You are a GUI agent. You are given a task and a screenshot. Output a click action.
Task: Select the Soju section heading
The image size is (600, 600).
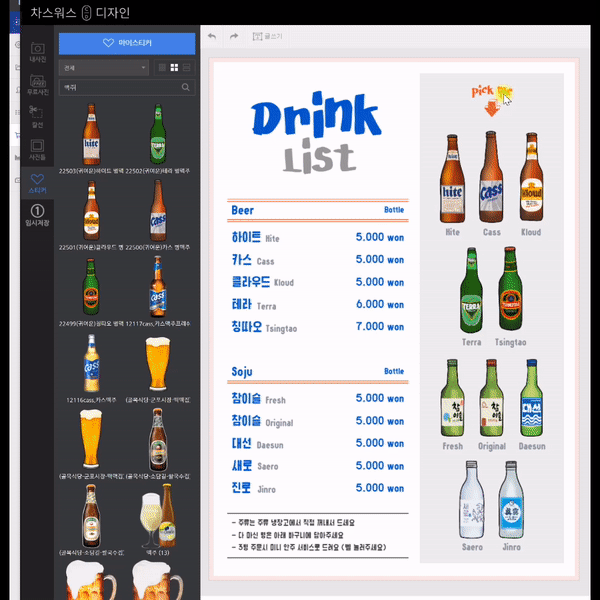pos(242,372)
